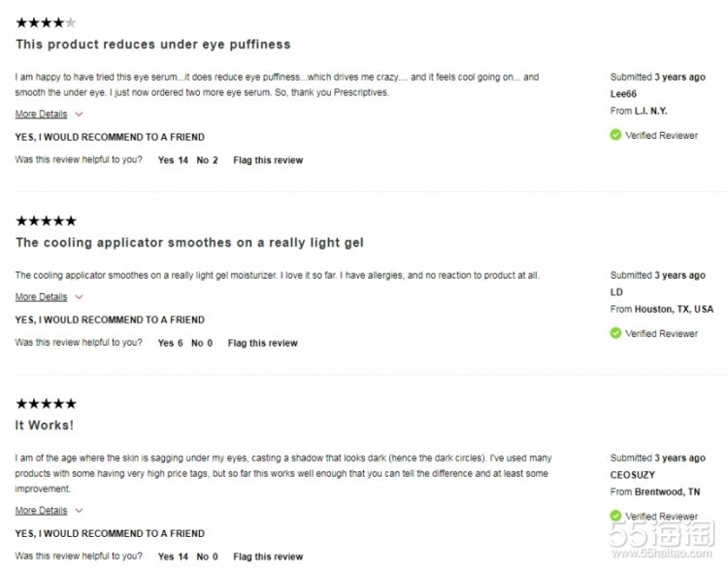Click the 'It Works!' review title
728x570 pixels.
[x=45, y=425]
